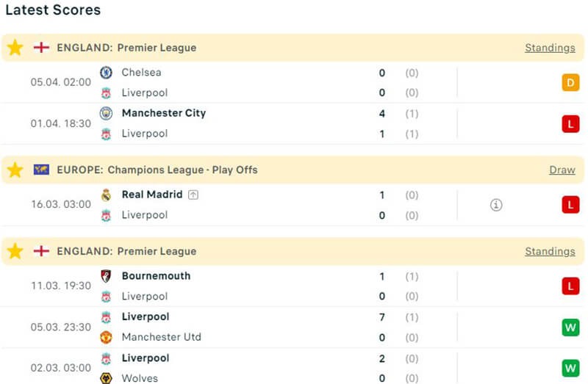This screenshot has width=588, height=384.
Task: Click the W badge for Manchester Utd match
Action: pos(570,327)
